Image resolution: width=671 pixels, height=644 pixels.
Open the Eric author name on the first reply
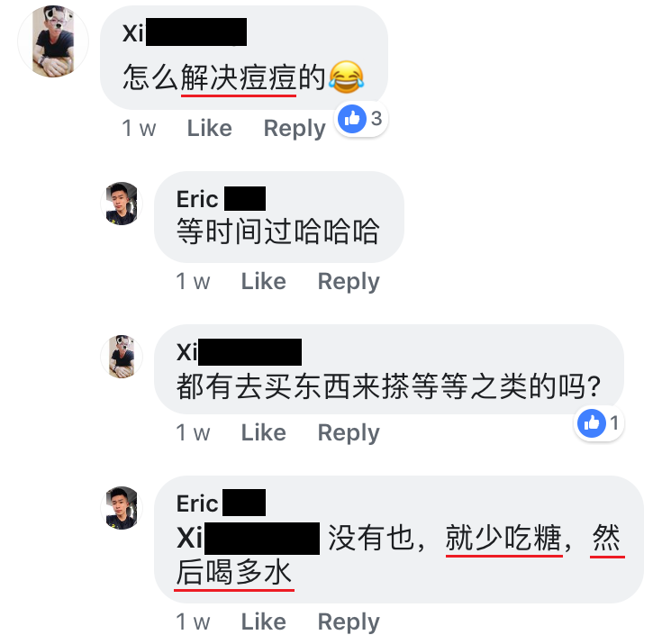pyautogui.click(x=221, y=199)
